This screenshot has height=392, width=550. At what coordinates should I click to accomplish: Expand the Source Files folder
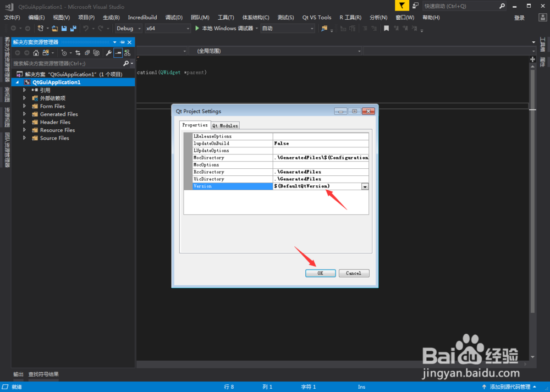(x=24, y=138)
